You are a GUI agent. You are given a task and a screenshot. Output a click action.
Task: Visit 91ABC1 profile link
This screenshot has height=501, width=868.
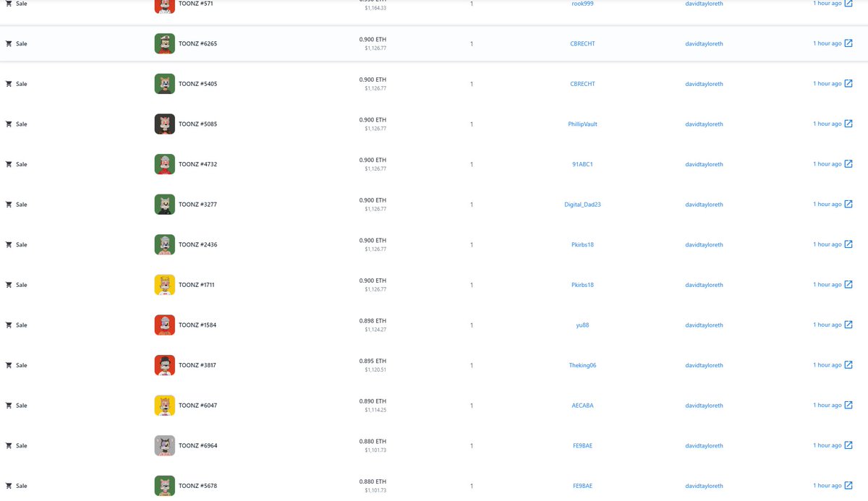[582, 164]
